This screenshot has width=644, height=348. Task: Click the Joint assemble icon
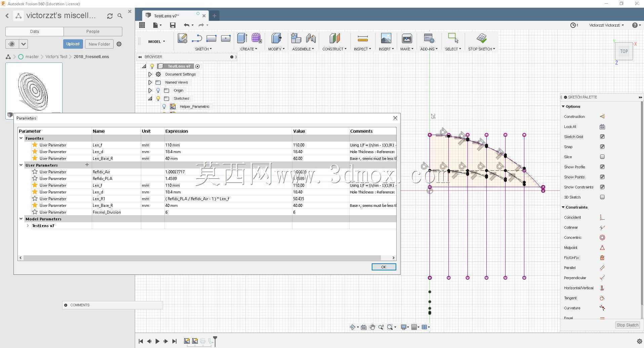coord(311,38)
